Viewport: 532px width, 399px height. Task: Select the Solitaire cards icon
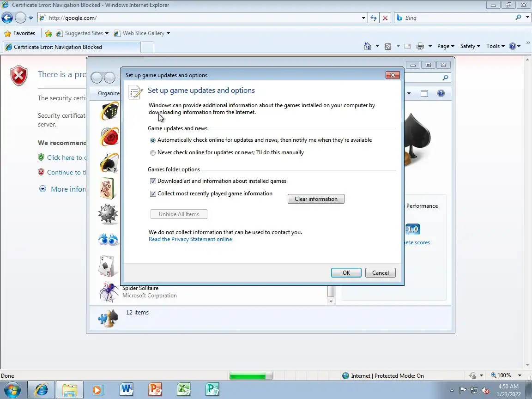108,266
